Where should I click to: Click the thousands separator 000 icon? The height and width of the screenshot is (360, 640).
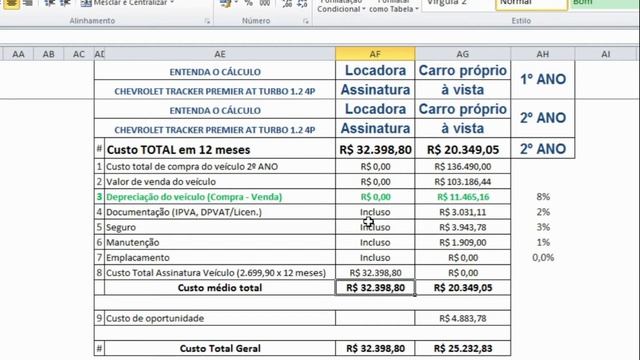pyautogui.click(x=265, y=3)
